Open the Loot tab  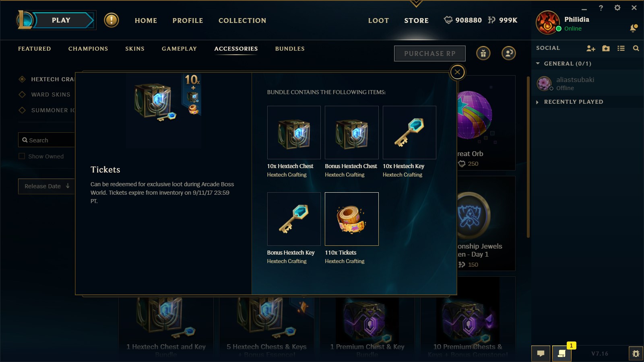point(378,21)
